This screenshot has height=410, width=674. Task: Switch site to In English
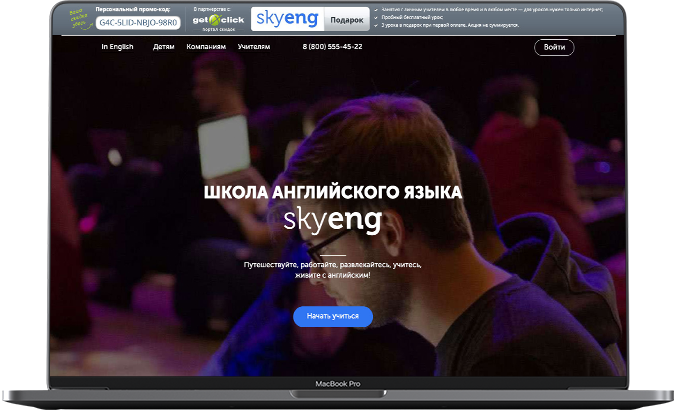pos(117,46)
